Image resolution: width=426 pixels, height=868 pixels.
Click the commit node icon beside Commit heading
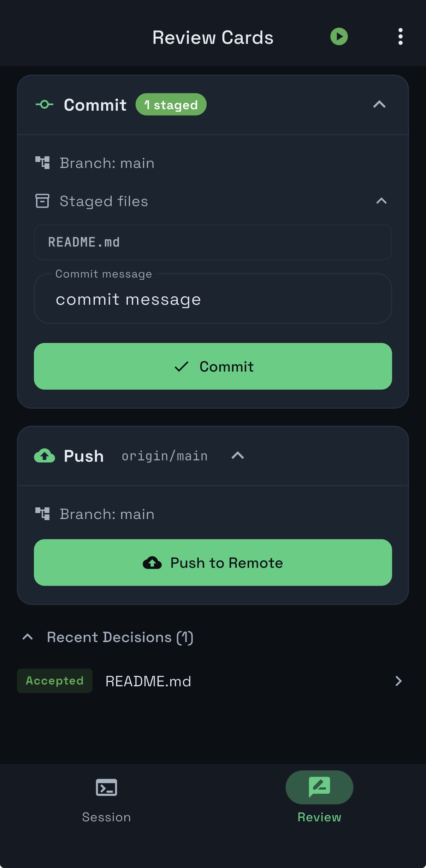tap(44, 104)
